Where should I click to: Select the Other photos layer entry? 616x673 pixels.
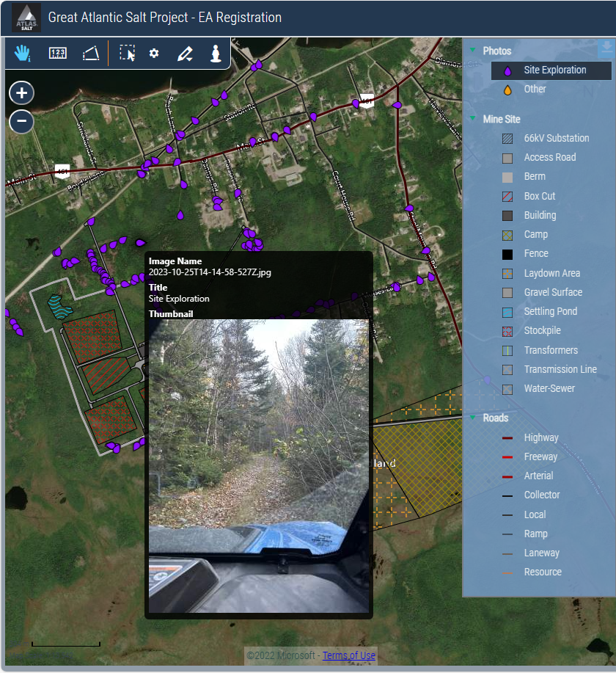[x=535, y=89]
